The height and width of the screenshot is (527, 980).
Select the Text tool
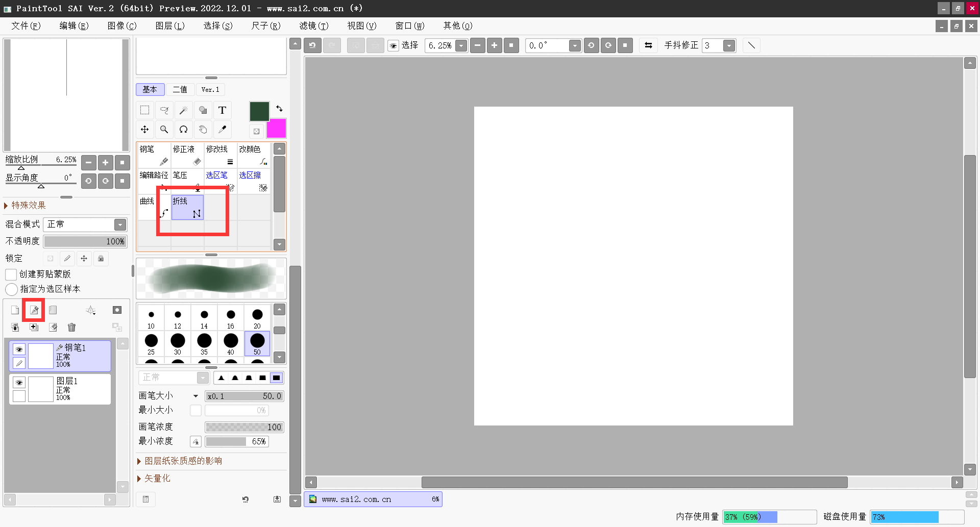(x=223, y=110)
